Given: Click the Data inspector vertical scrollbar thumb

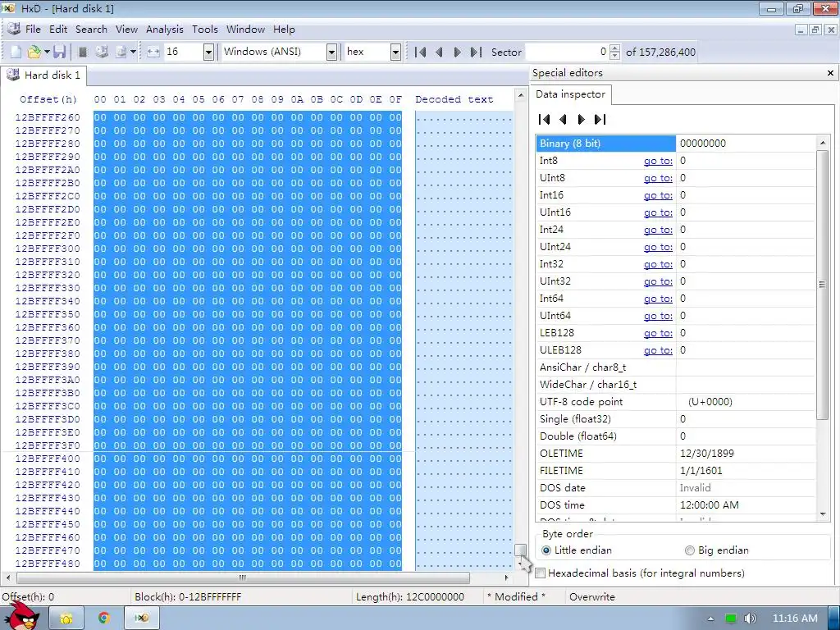Looking at the screenshot, I should [x=822, y=285].
